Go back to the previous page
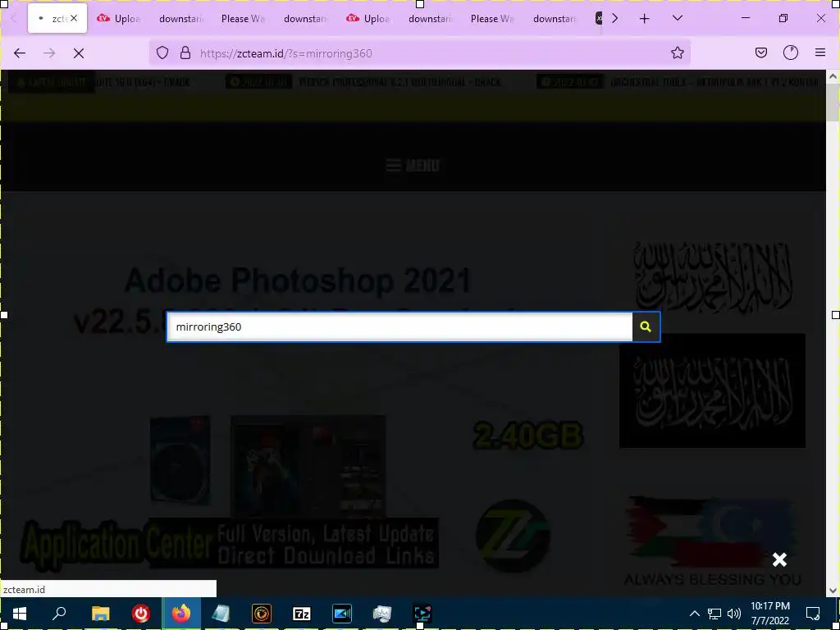 click(x=20, y=53)
